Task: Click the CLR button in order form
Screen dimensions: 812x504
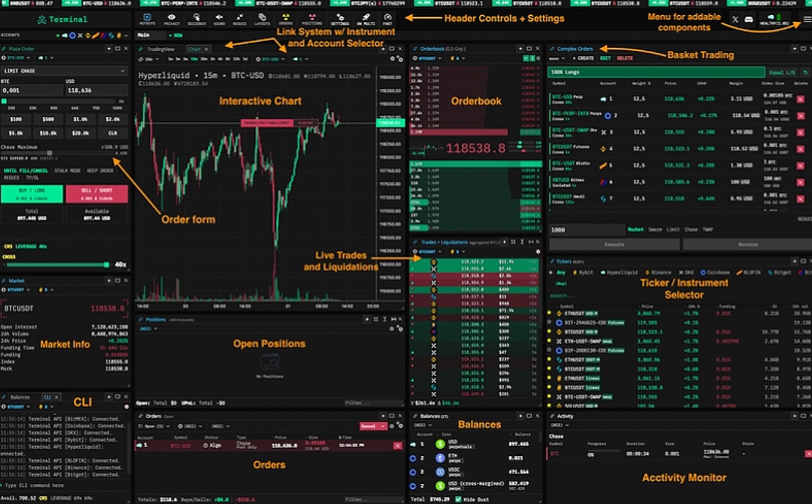Action: [x=113, y=133]
